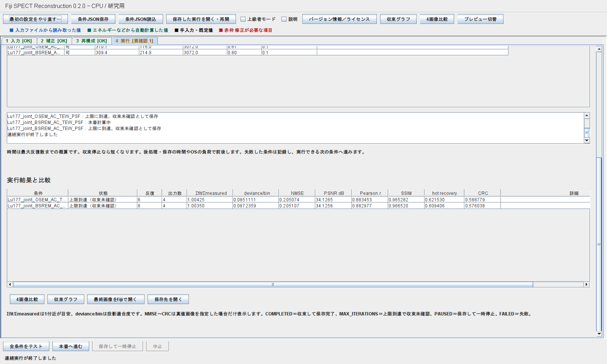Click the 本番へ進む button

(x=71, y=346)
